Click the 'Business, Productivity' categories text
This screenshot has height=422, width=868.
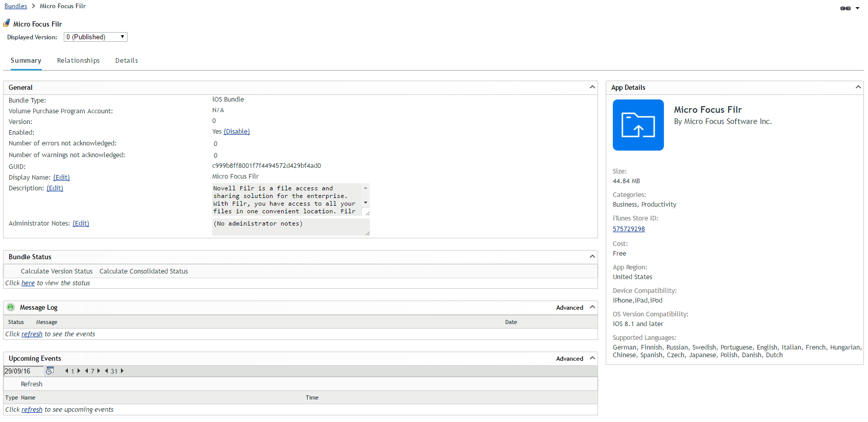tap(644, 205)
